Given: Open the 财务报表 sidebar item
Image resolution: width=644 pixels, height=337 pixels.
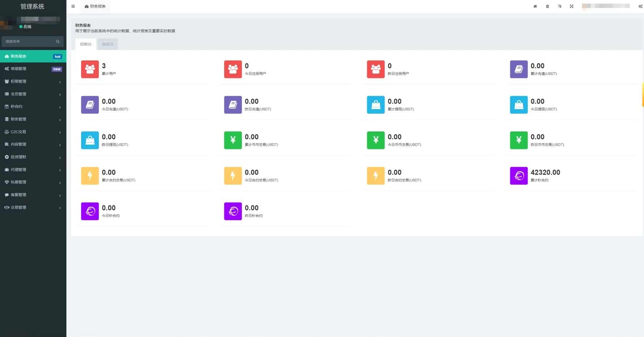Looking at the screenshot, I should [x=33, y=56].
